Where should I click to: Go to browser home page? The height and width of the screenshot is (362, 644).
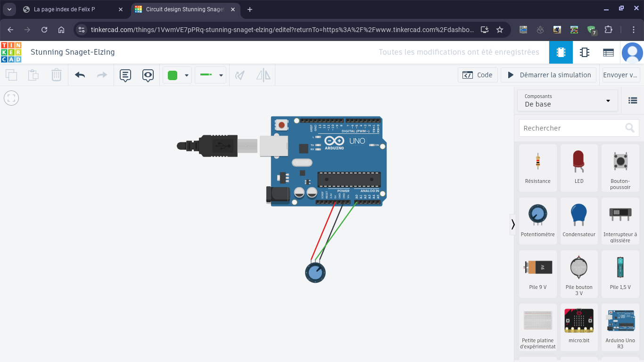pyautogui.click(x=61, y=30)
